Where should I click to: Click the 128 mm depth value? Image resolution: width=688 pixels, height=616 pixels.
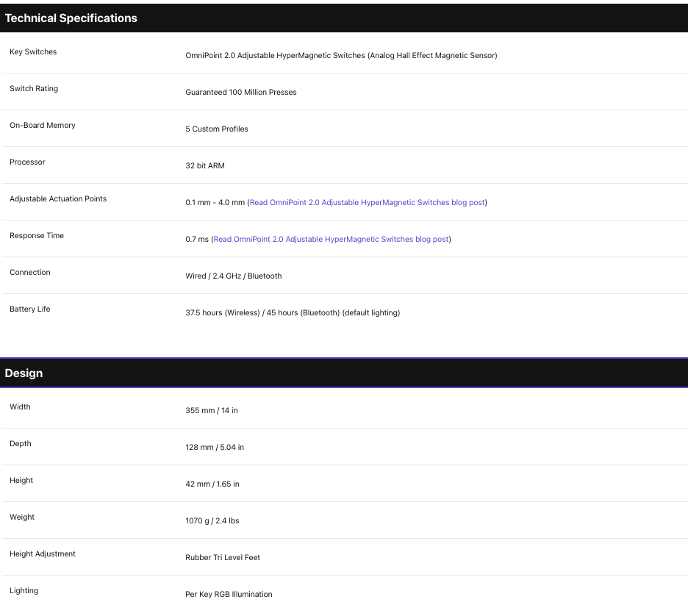(215, 448)
